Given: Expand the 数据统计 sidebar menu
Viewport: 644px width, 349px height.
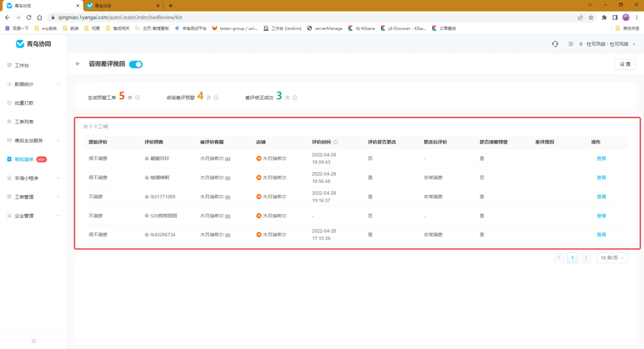Looking at the screenshot, I should tap(33, 84).
